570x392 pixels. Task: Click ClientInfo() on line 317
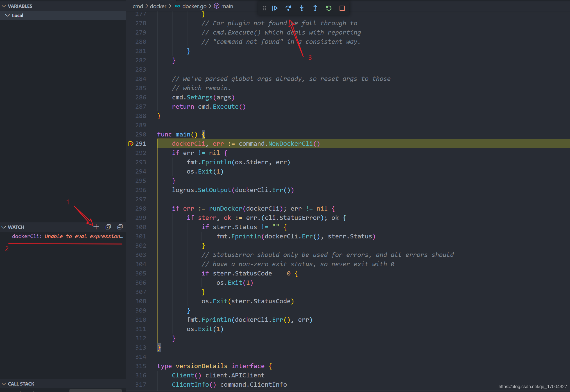(x=194, y=385)
